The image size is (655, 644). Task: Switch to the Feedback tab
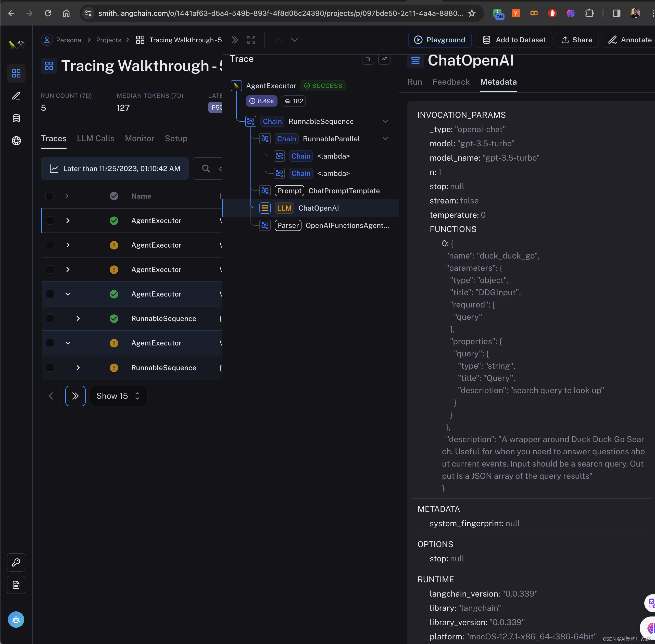[x=451, y=82]
